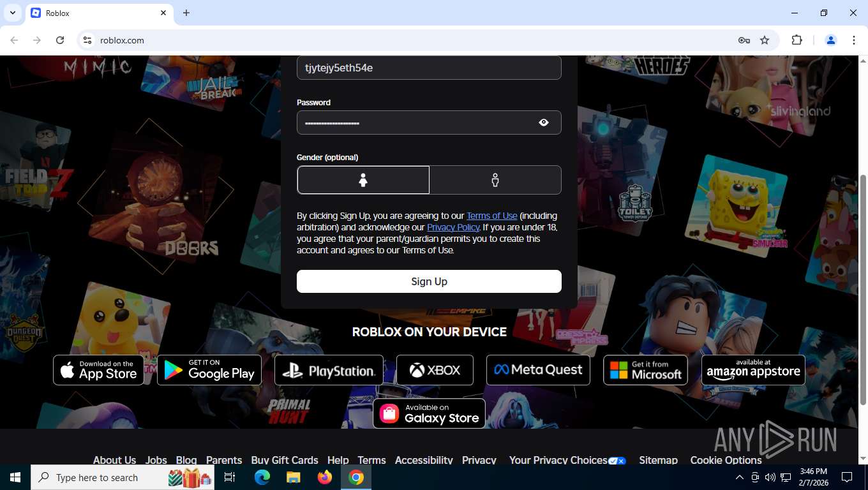Select the Roblox browser tab
868x490 pixels.
[x=99, y=13]
